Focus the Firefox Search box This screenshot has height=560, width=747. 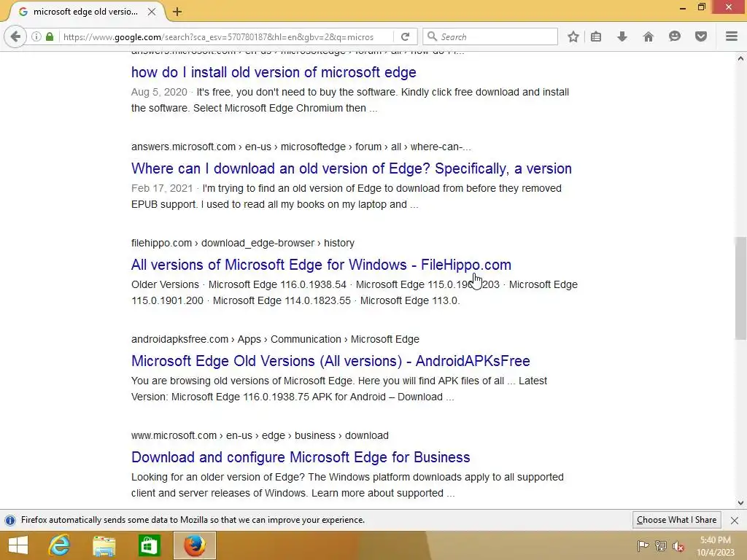490,36
